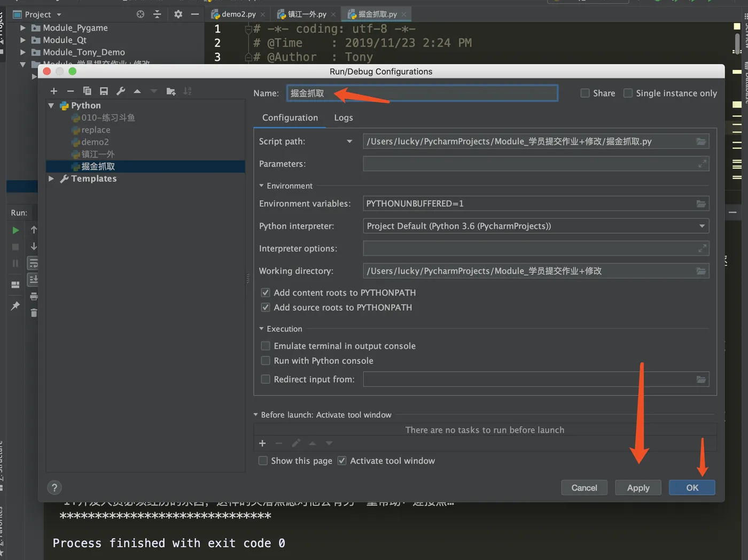The height and width of the screenshot is (560, 748).
Task: Enable Emulate terminal in output console
Action: pos(266,346)
